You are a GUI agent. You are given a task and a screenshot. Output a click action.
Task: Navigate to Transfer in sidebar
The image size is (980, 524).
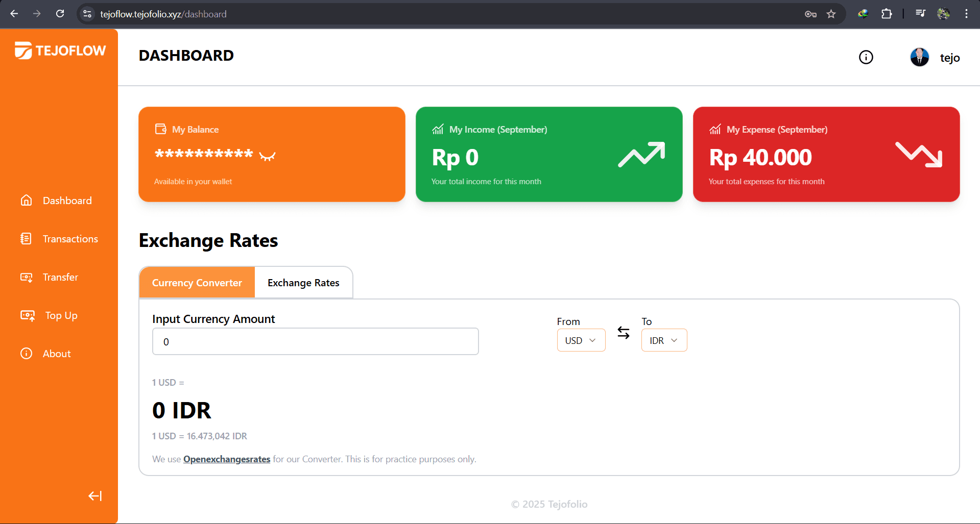coord(60,277)
